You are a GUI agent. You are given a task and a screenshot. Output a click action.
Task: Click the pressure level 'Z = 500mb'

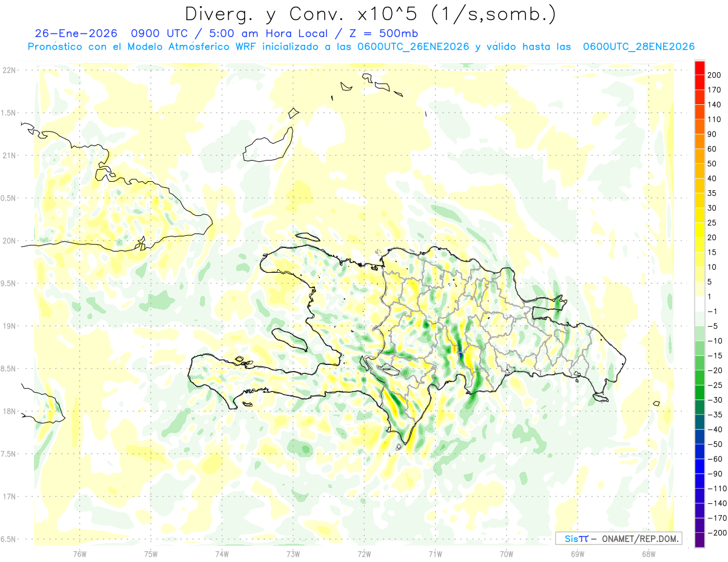[x=385, y=33]
